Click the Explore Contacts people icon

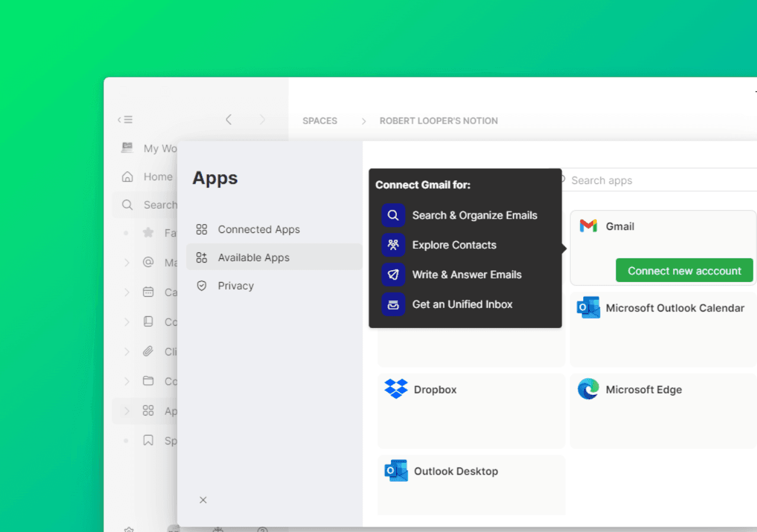pyautogui.click(x=393, y=245)
